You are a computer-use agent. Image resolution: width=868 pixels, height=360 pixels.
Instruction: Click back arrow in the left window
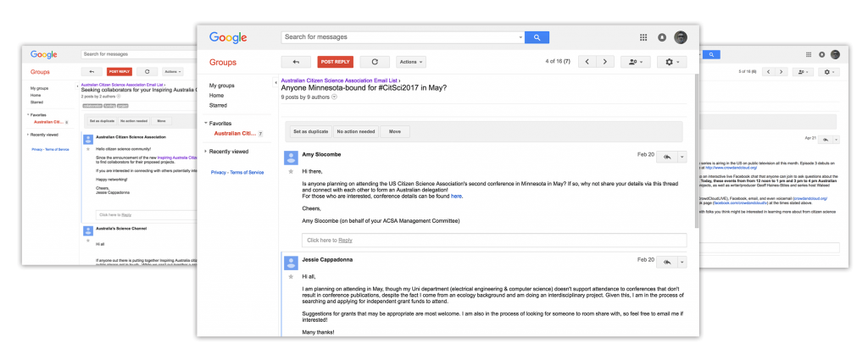[x=92, y=71]
